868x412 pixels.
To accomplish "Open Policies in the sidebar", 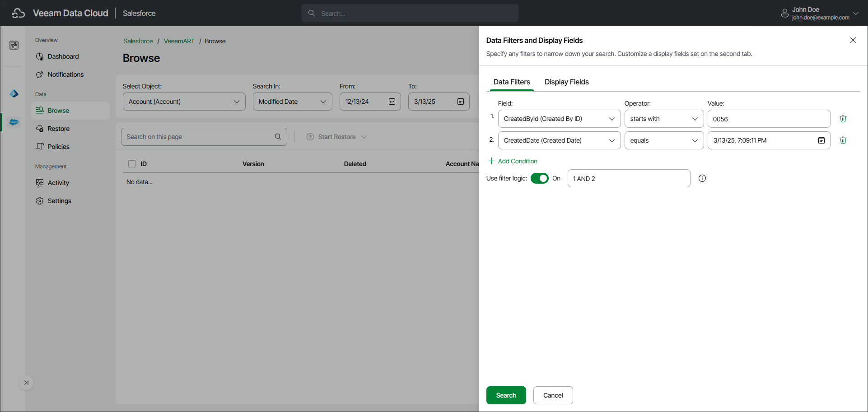I will 70,147.
